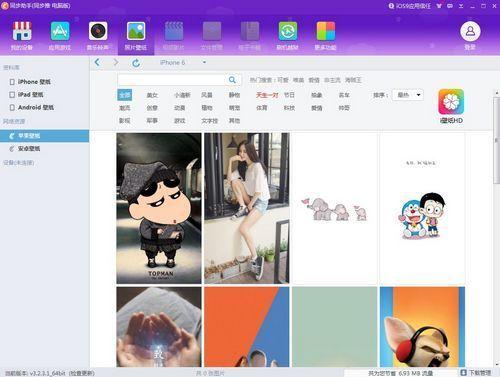Select iPhone 壁纸 in the library sidebar
The image size is (500, 377).
tap(34, 82)
